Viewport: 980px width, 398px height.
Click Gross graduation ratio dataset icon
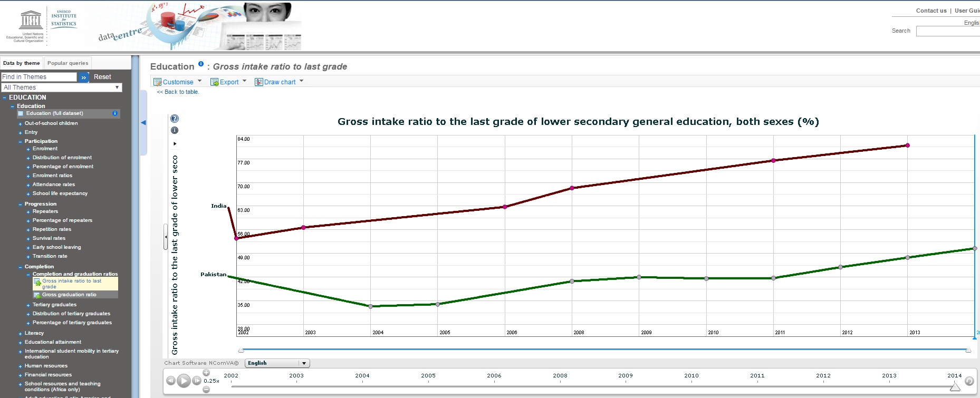[37, 295]
